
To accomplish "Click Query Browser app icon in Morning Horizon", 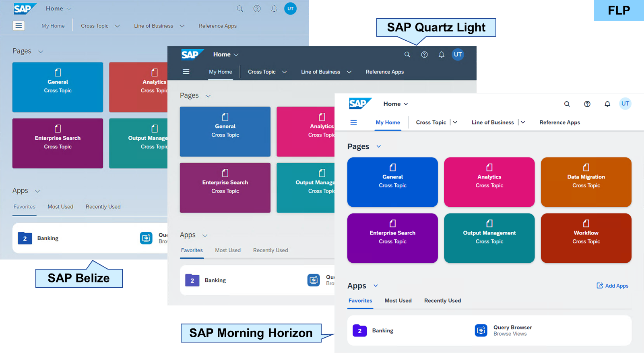I will tap(481, 330).
